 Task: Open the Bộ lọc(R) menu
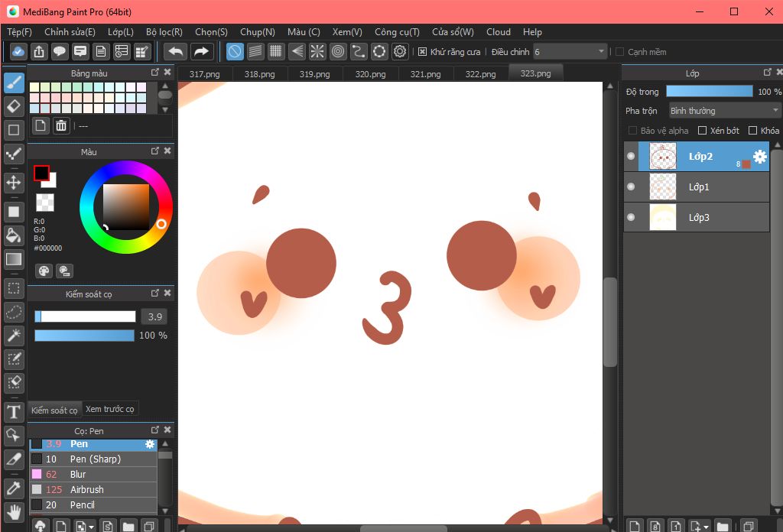pyautogui.click(x=164, y=32)
